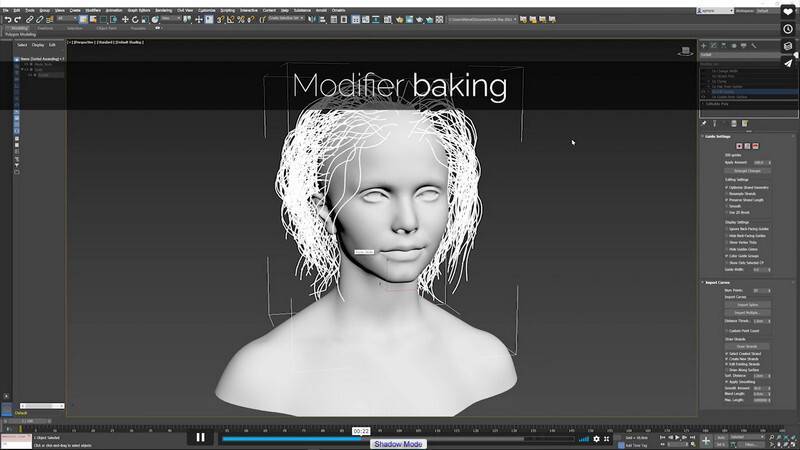Select the Move transform tool
The height and width of the screenshot is (450, 800).
[126, 19]
